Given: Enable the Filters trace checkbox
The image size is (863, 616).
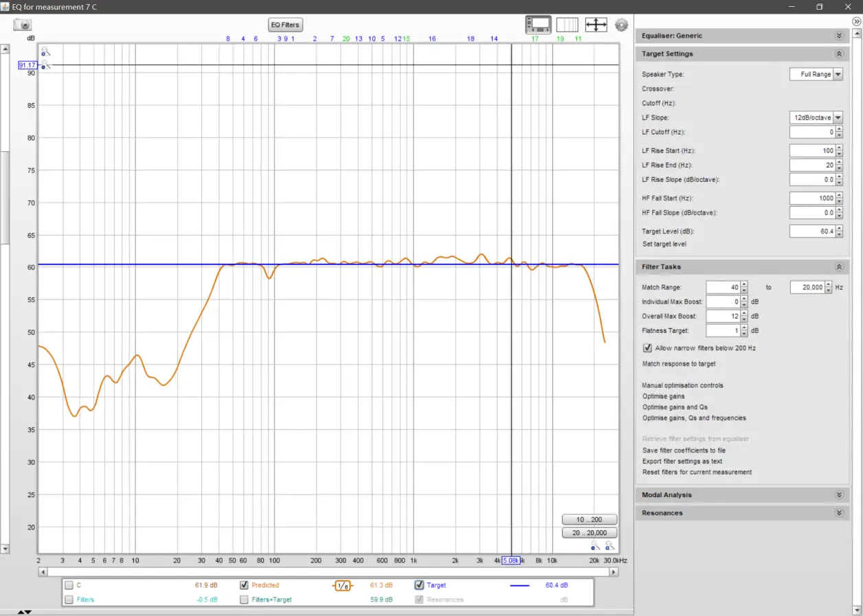Looking at the screenshot, I should [69, 600].
